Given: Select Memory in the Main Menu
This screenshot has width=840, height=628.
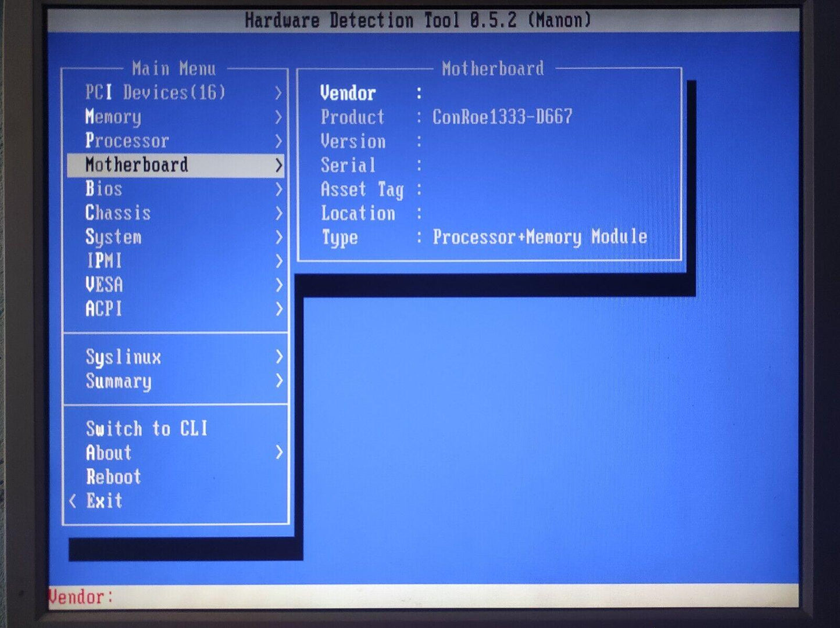Looking at the screenshot, I should pyautogui.click(x=113, y=117).
